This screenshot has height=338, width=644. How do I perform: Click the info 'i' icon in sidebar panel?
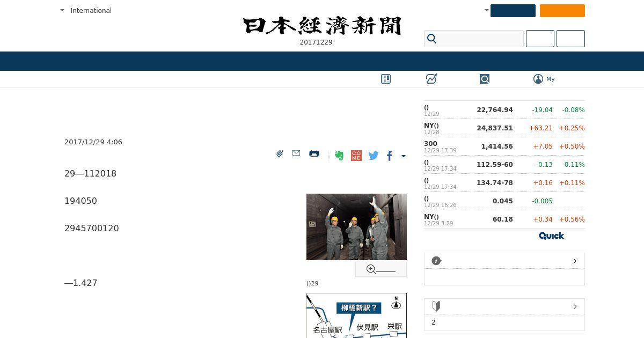click(x=436, y=261)
